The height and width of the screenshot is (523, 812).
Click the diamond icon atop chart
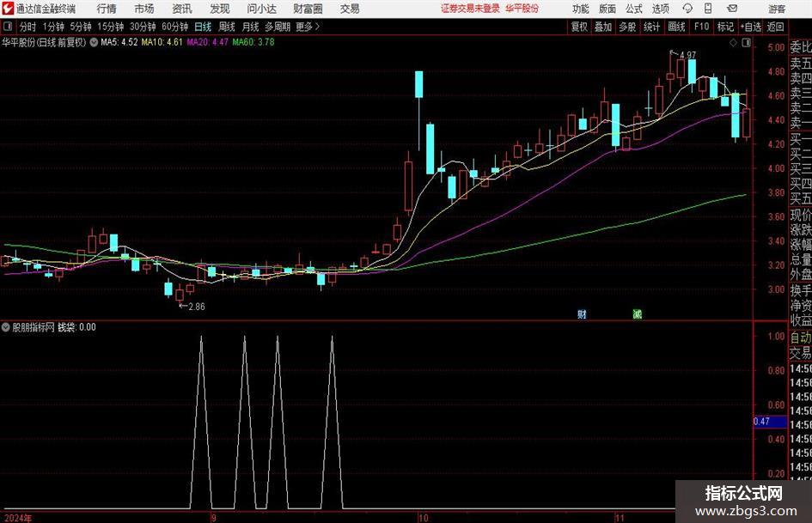click(733, 43)
